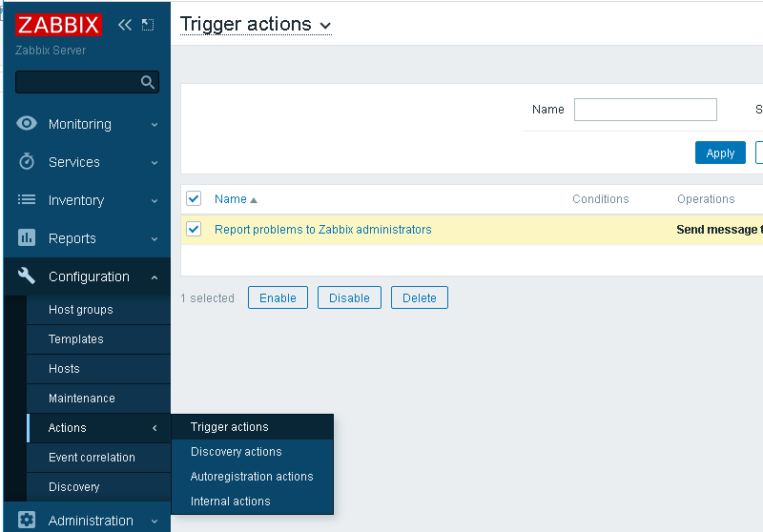
Task: Click the Administration gear icon
Action: coord(27,520)
